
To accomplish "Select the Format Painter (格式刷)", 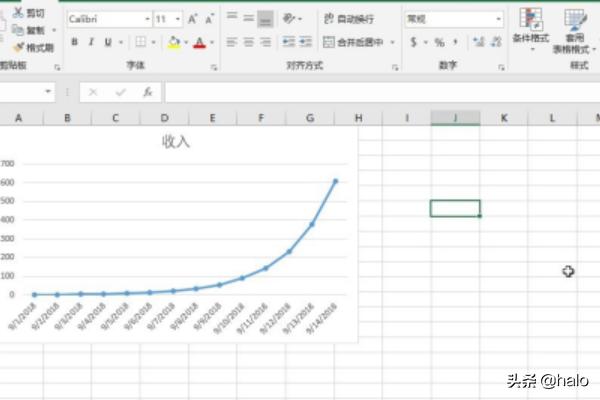I will coord(33,47).
